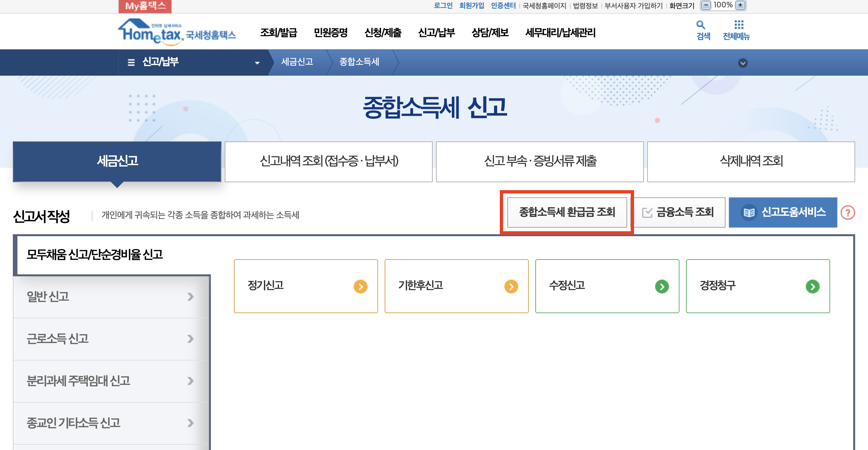Click the 세금신고 breadcrumb

[x=297, y=62]
